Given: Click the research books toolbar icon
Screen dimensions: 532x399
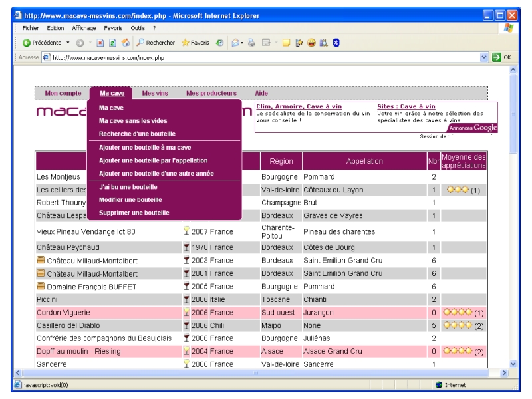Looking at the screenshot, I should pyautogui.click(x=324, y=43).
